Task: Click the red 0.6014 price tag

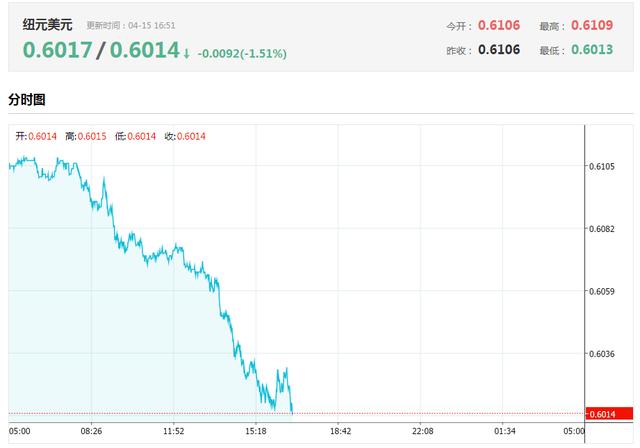Action: click(603, 414)
